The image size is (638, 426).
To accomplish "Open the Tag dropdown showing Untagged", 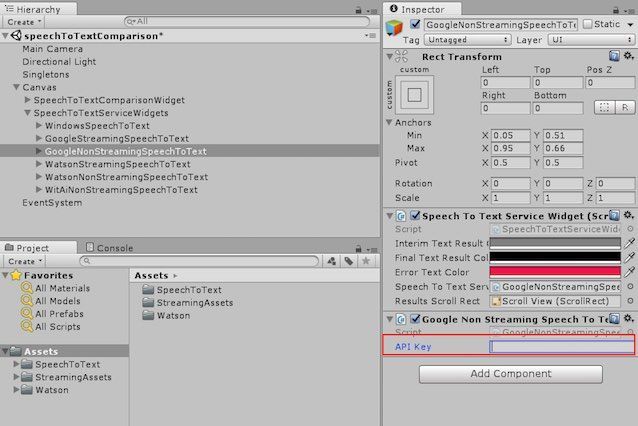I will (x=468, y=40).
